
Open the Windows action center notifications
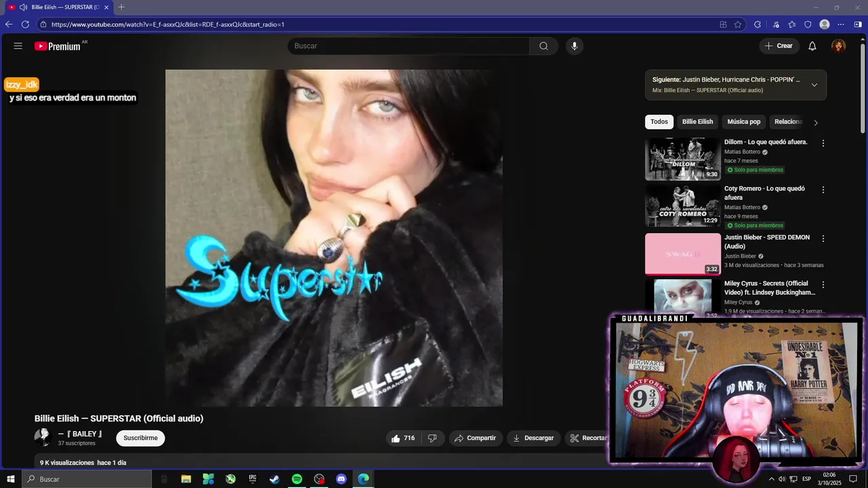tap(853, 479)
